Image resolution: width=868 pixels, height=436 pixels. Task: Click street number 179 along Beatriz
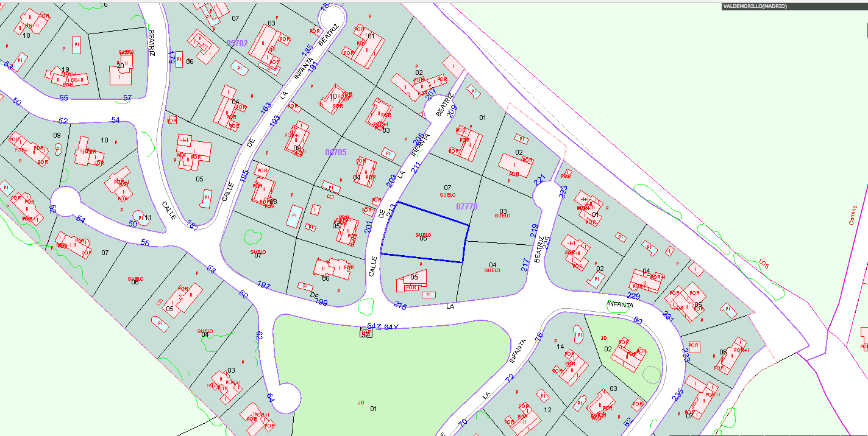click(x=171, y=57)
